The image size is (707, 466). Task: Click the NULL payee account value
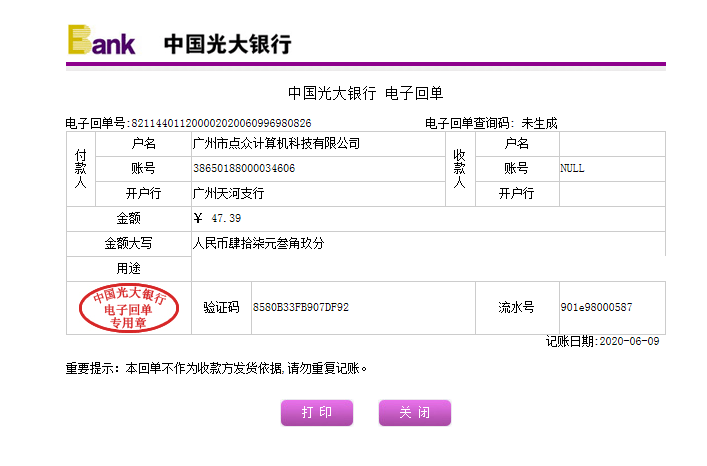pyautogui.click(x=572, y=168)
